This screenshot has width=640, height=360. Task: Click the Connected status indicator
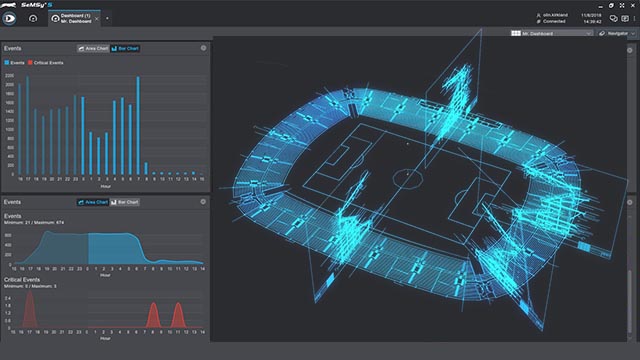point(551,21)
